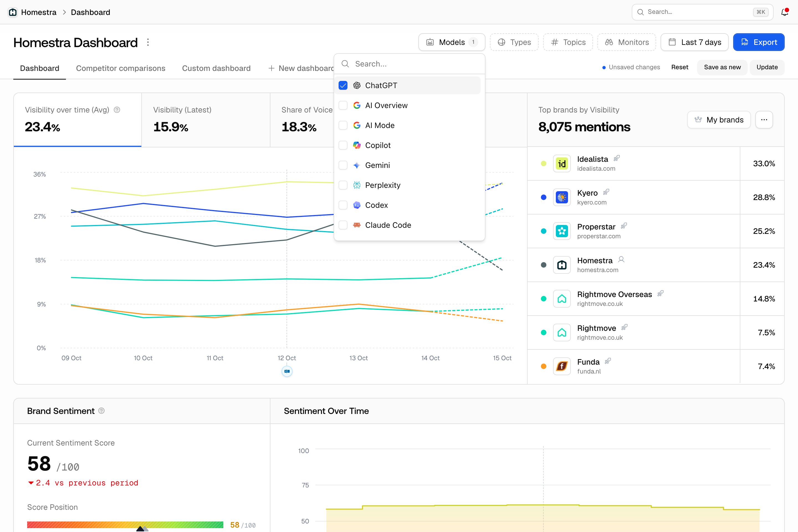Click the Funda brand logo

[x=562, y=366]
